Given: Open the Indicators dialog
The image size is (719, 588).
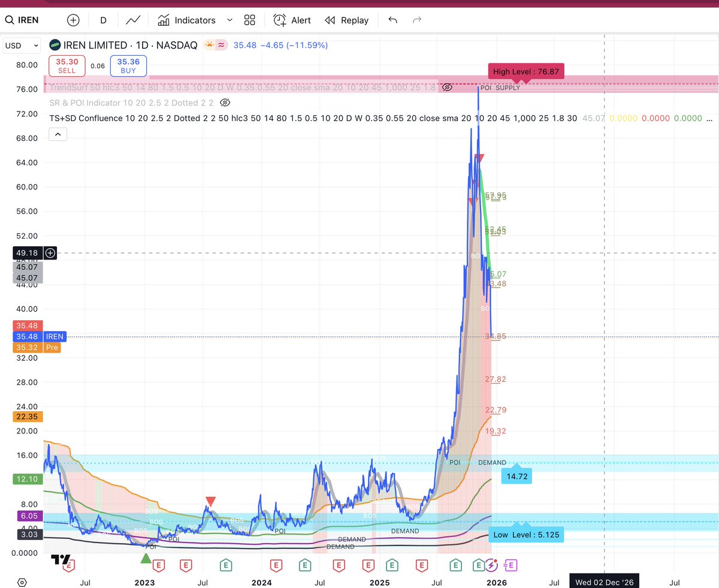Looking at the screenshot, I should click(186, 20).
